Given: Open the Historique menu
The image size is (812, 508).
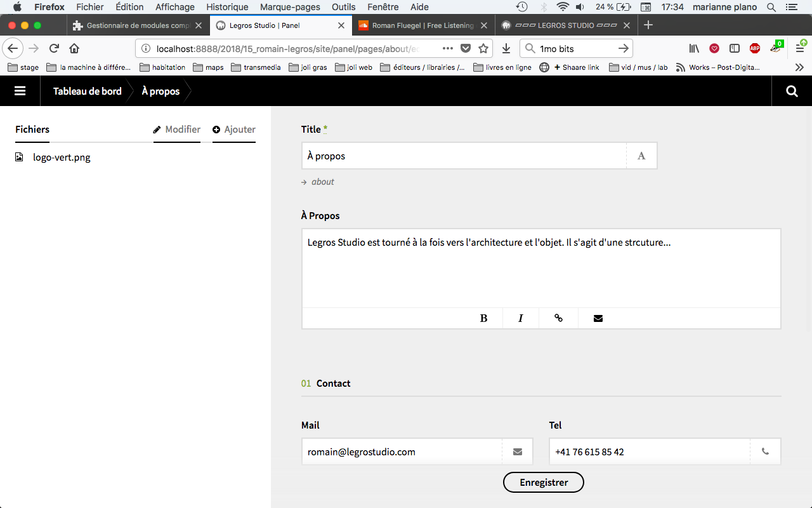Looking at the screenshot, I should click(x=227, y=7).
